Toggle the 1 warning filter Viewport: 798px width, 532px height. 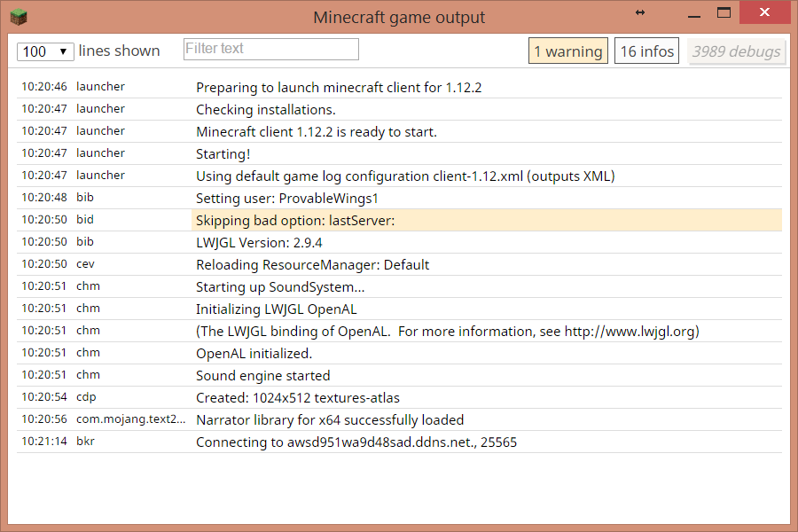point(567,51)
